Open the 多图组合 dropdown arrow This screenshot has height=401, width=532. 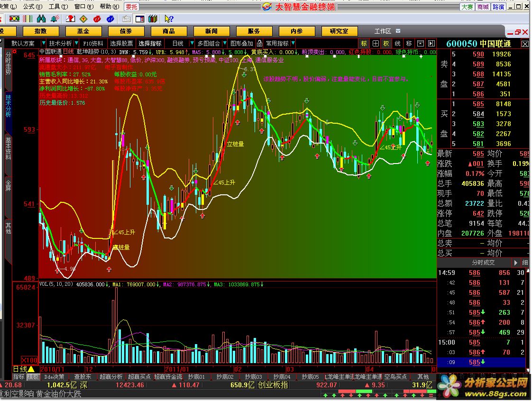[225, 43]
